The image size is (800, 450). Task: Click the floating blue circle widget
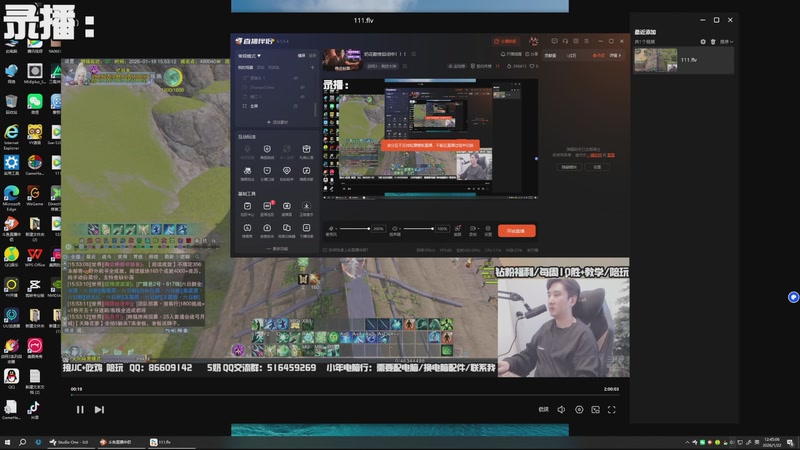(x=793, y=297)
